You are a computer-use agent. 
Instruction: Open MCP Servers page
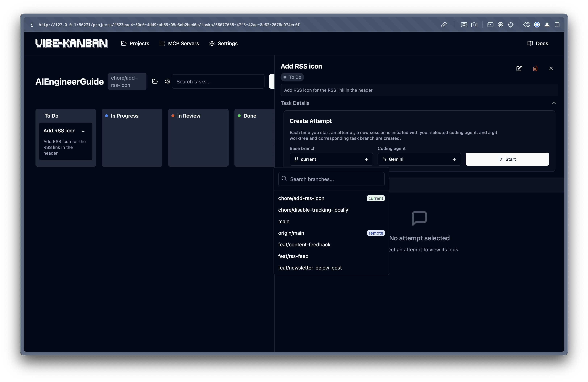tap(179, 43)
